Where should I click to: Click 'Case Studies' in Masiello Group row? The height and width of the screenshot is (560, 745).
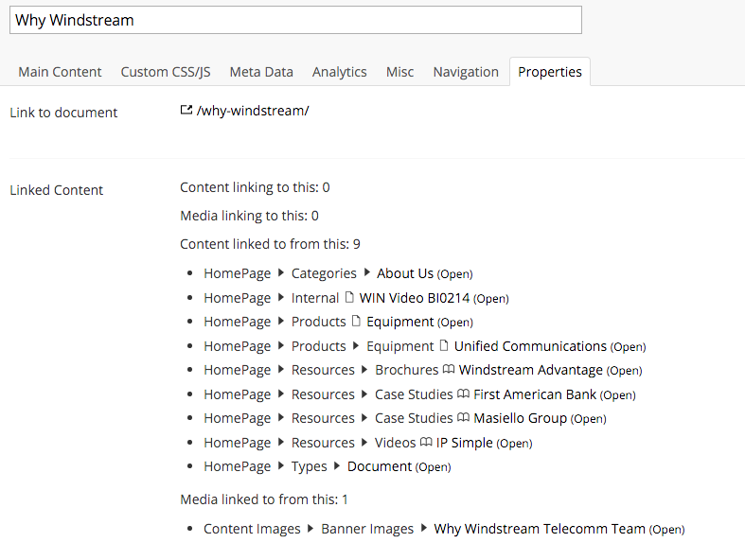click(x=414, y=418)
